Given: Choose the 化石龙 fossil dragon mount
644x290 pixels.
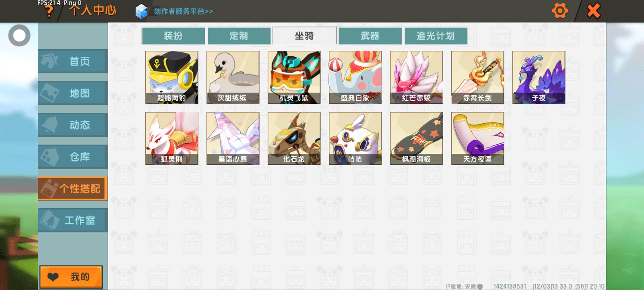Looking at the screenshot, I should [294, 139].
